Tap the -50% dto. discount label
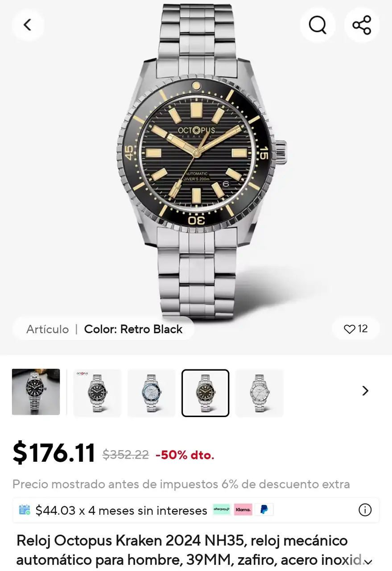 click(x=185, y=455)
